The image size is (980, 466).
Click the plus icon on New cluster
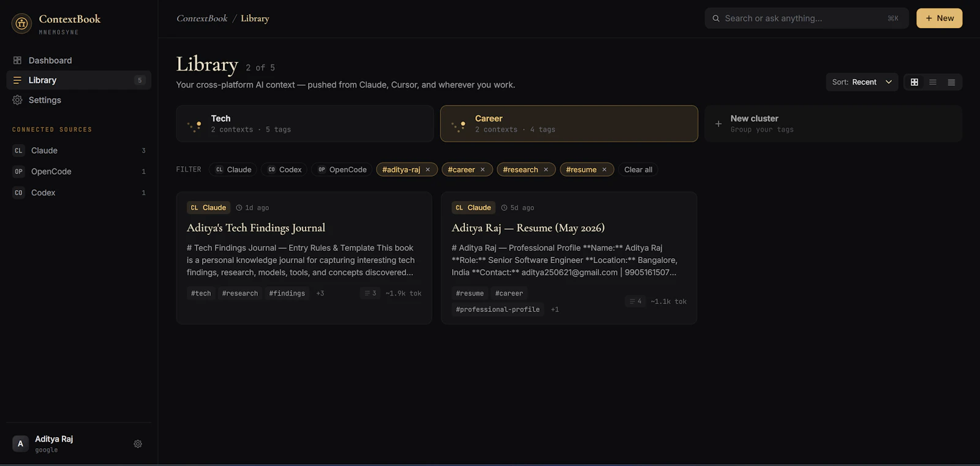click(x=718, y=124)
